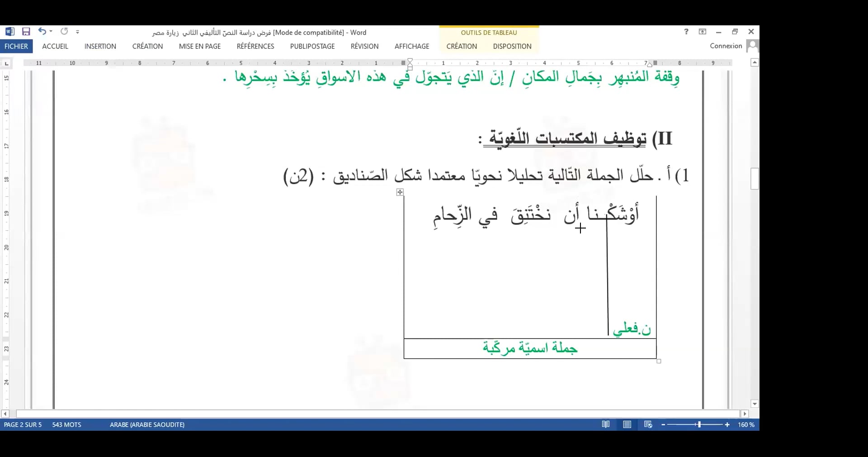This screenshot has height=457, width=868.
Task: Switch to the ACCUEIL tab
Action: pyautogui.click(x=55, y=46)
